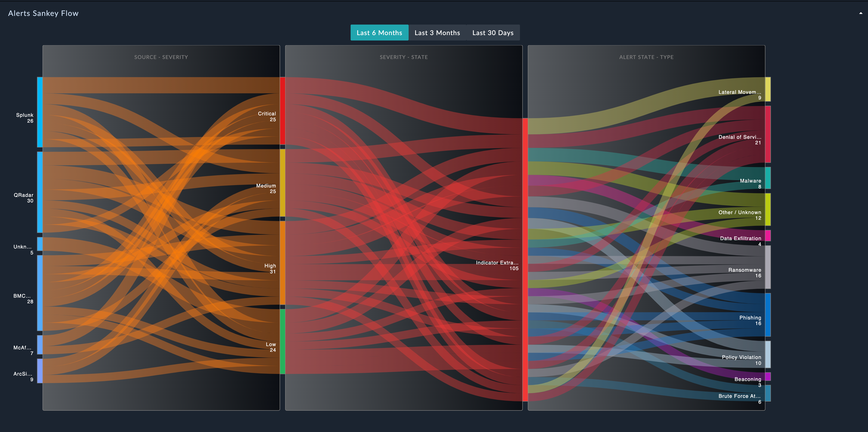Viewport: 868px width, 432px height.
Task: Click the blue Phishing type node
Action: pos(768,315)
